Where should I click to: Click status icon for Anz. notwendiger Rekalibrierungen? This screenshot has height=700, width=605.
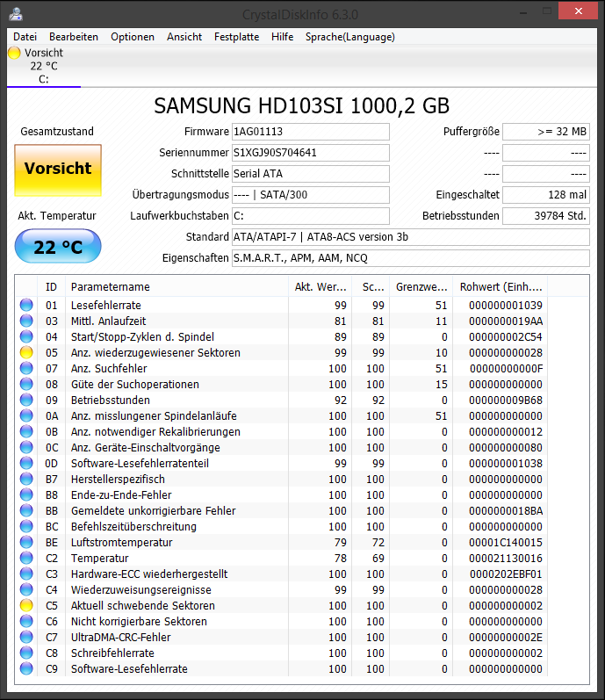26,431
